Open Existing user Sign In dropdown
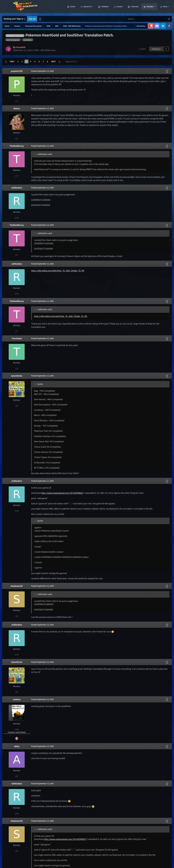 pyautogui.click(x=14, y=19)
